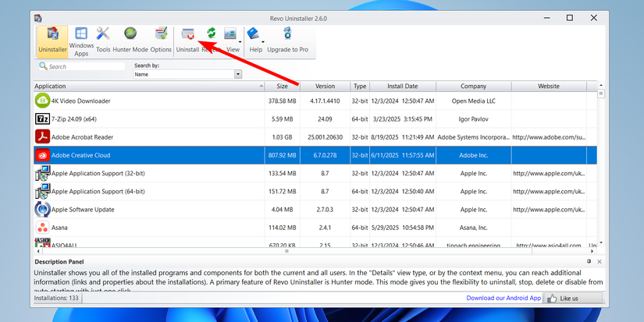Sort list by Company column
Screen dimensions: 644x322
[474, 86]
